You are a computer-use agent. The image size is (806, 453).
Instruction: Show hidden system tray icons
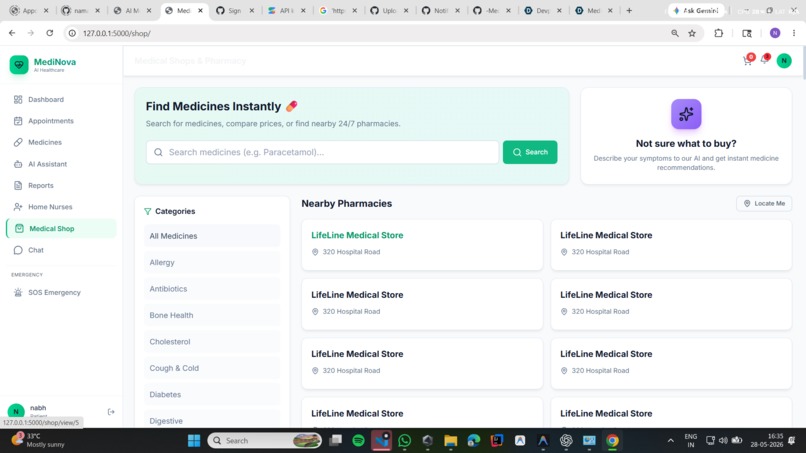670,441
